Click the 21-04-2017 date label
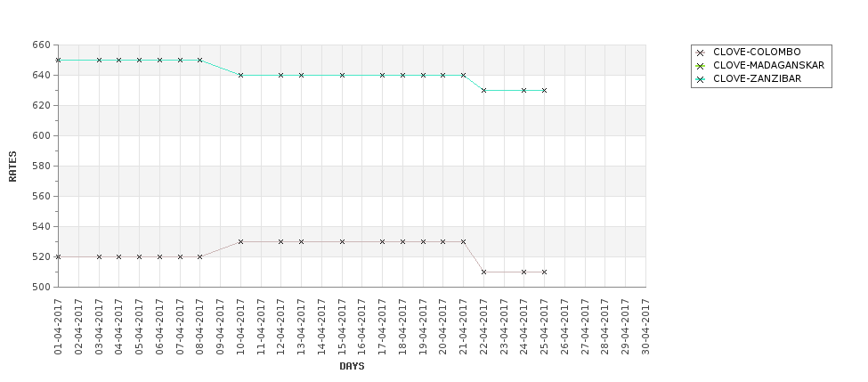 tap(463, 327)
